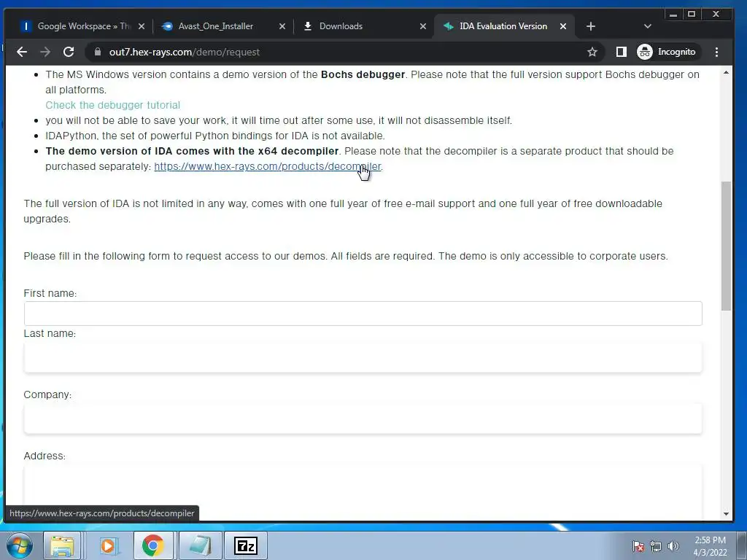Click the Chrome taskbar icon
This screenshot has height=560, width=747.
(x=152, y=545)
